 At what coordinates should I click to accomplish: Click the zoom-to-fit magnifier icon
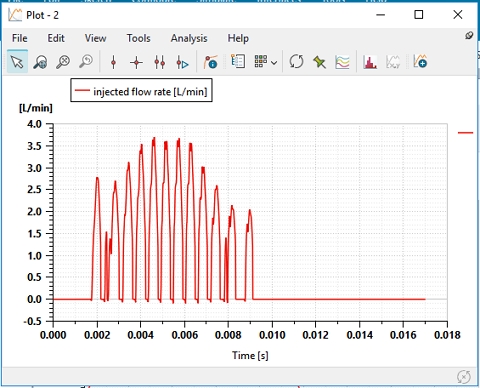(x=63, y=62)
